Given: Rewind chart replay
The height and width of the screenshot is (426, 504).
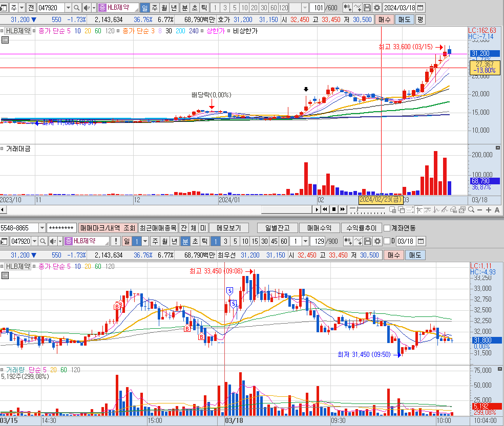Looking at the screenshot, I should (325, 209).
